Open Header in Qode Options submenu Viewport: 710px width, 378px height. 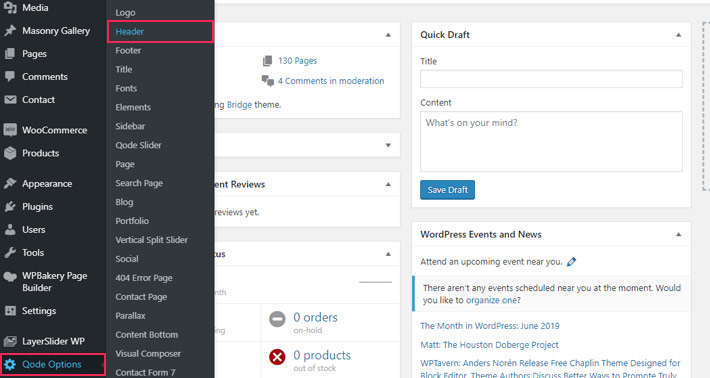(130, 32)
